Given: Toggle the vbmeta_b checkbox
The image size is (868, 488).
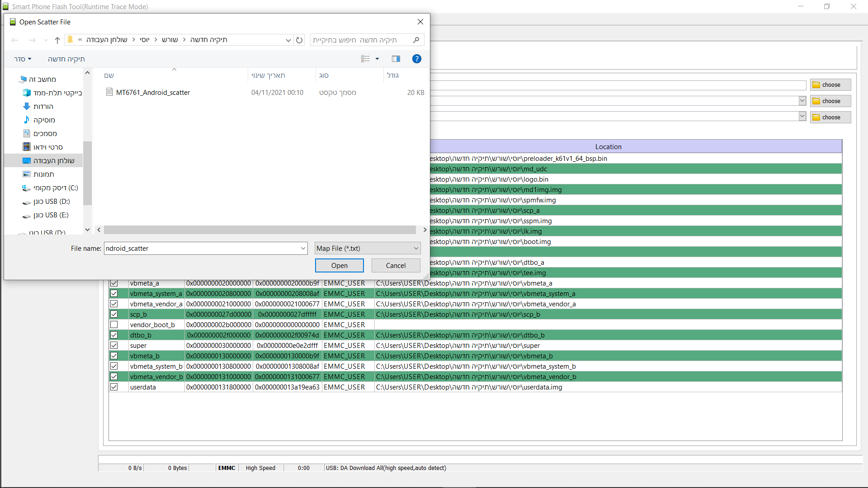Looking at the screenshot, I should pyautogui.click(x=114, y=356).
